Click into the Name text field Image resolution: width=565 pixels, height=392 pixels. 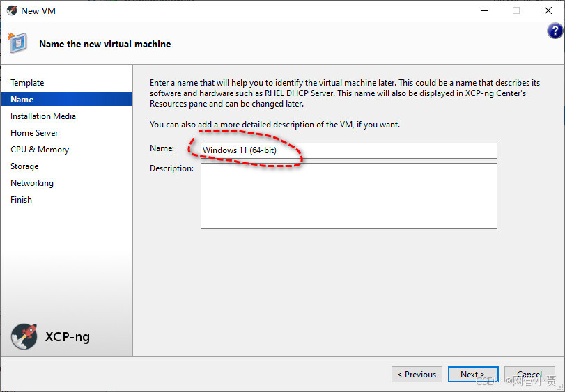coord(349,150)
